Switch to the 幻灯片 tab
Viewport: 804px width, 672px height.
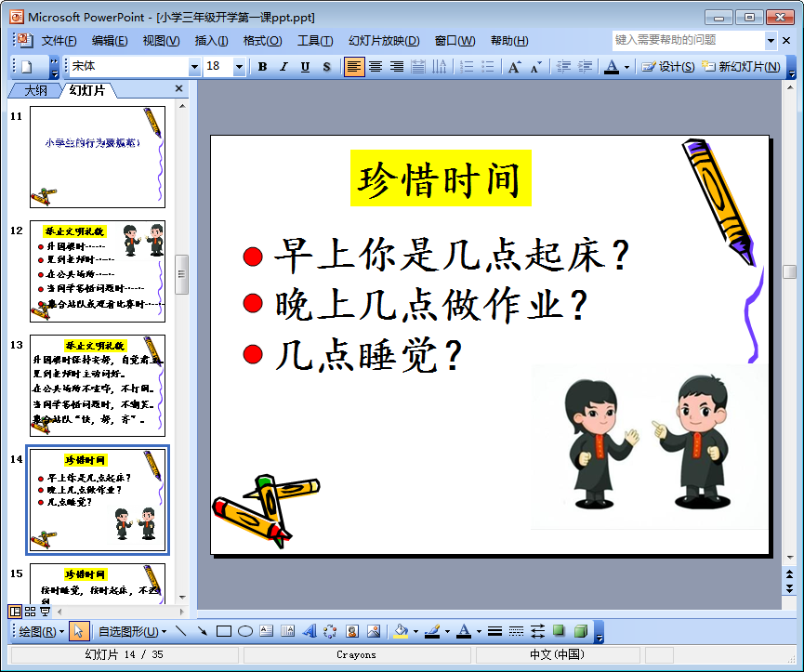pyautogui.click(x=87, y=91)
